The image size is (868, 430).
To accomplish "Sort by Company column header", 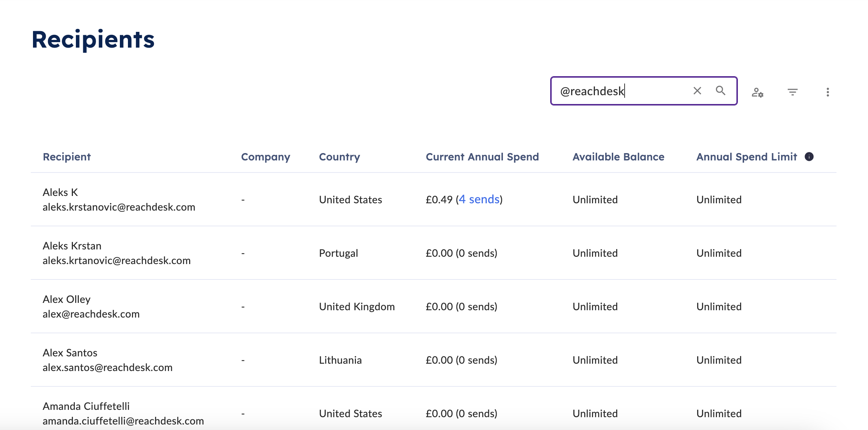I will (x=266, y=157).
